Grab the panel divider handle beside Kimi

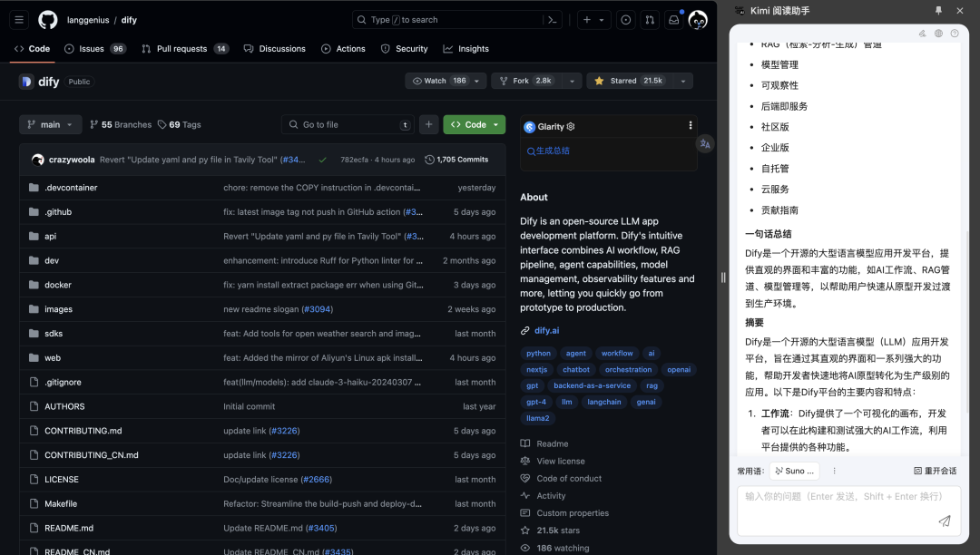click(723, 277)
